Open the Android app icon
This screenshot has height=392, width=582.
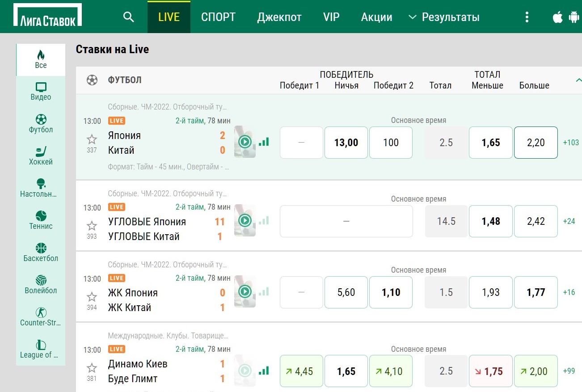574,17
